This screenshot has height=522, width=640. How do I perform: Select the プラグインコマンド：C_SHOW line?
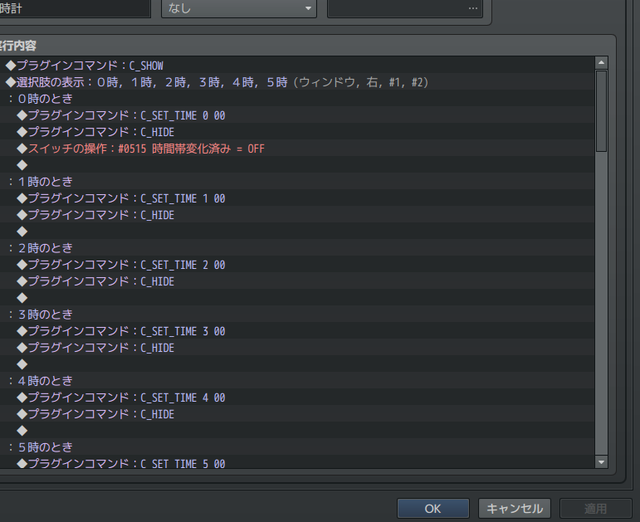point(297,65)
